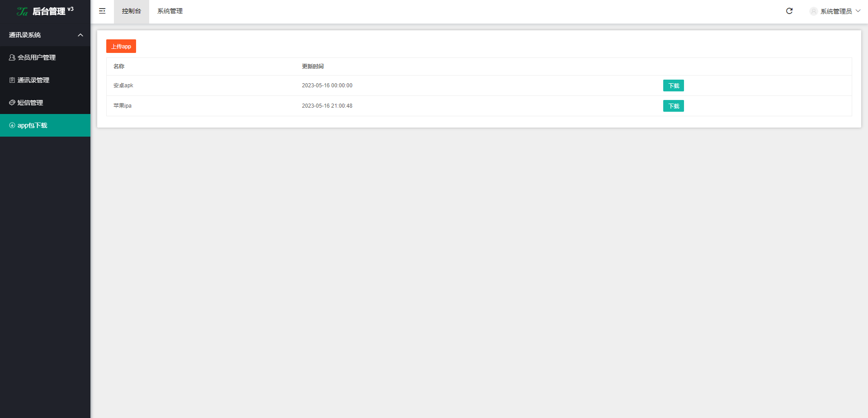This screenshot has height=418, width=868.
Task: Click the user avatar icon beside 系统管理员
Action: coord(813,11)
